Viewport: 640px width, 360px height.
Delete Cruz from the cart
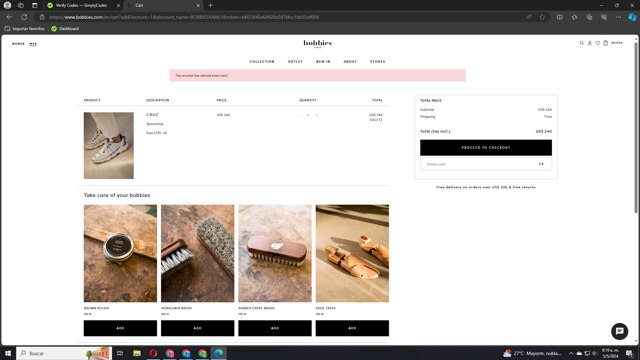[376, 120]
